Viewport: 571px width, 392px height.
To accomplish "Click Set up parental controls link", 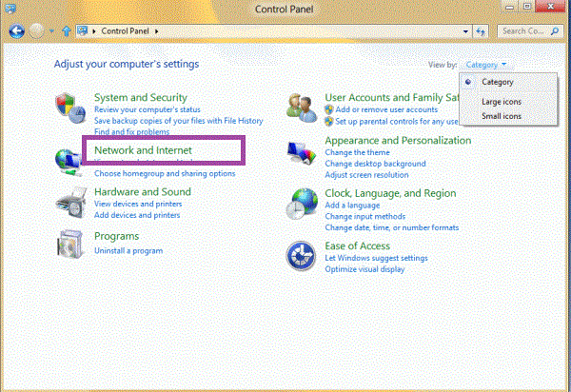I will (x=397, y=122).
